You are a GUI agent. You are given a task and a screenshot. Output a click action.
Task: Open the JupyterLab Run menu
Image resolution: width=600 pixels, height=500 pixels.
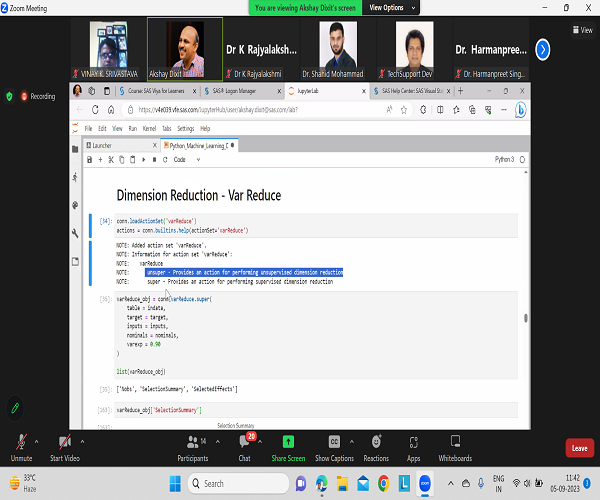[132, 129]
